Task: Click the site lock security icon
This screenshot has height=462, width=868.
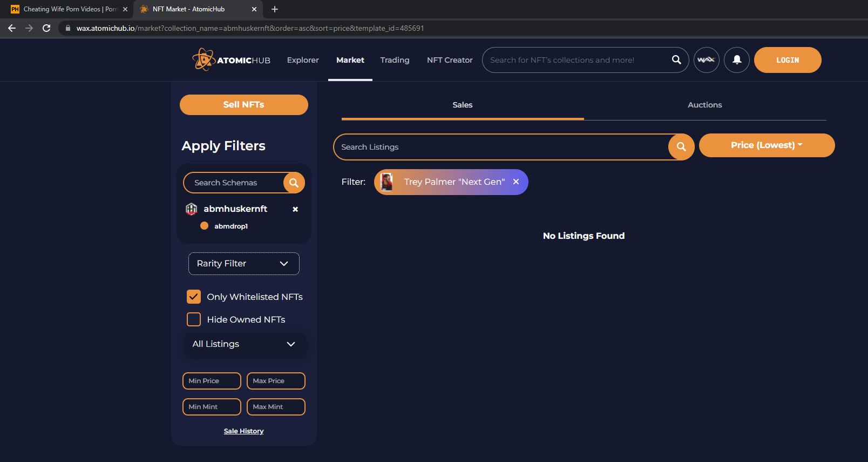Action: 67,28
